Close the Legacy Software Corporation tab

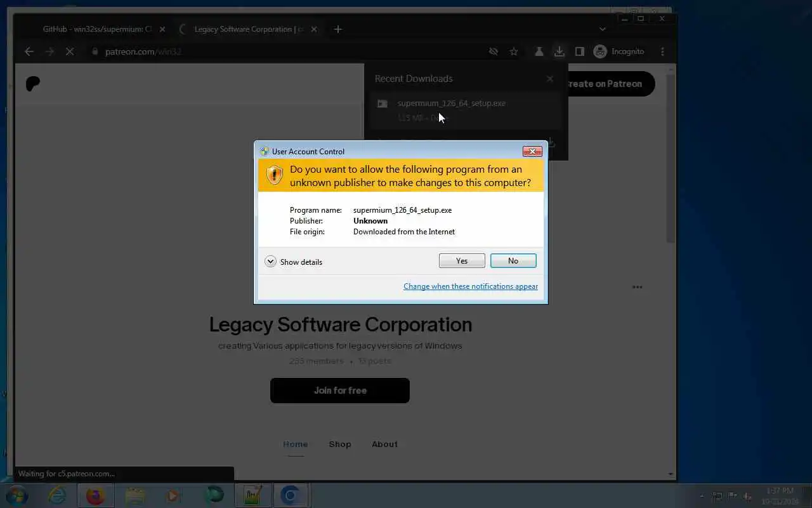pyautogui.click(x=313, y=29)
